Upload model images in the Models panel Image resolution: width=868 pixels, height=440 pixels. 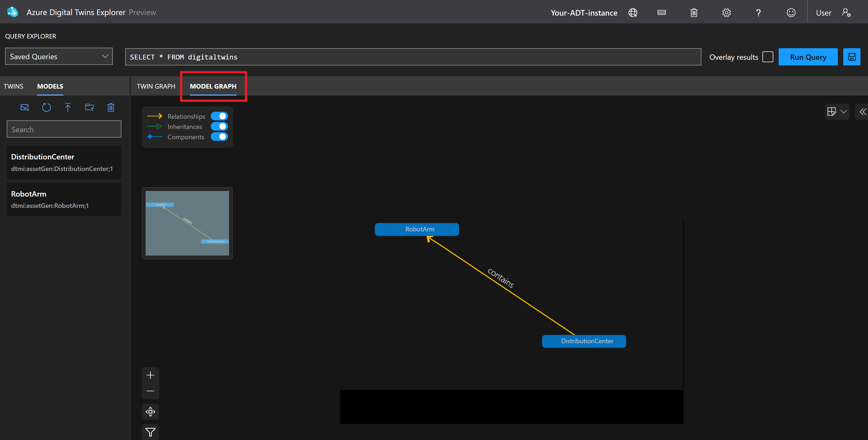pos(24,107)
